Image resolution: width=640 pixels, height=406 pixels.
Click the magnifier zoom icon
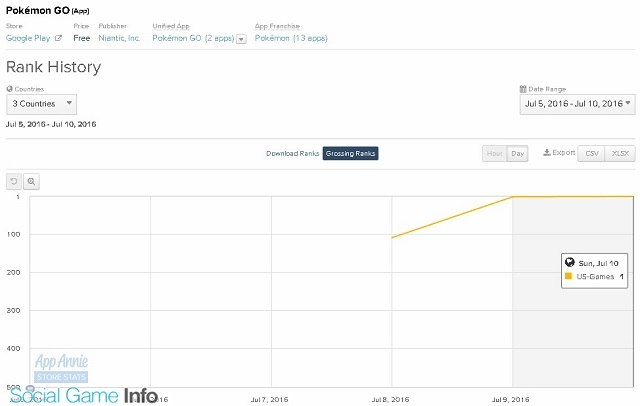click(x=31, y=181)
